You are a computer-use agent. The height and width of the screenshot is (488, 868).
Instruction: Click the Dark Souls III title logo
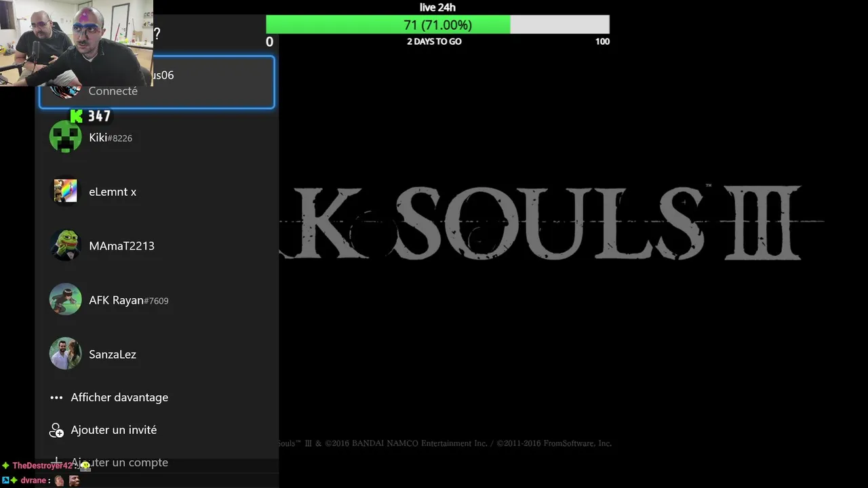click(551, 223)
